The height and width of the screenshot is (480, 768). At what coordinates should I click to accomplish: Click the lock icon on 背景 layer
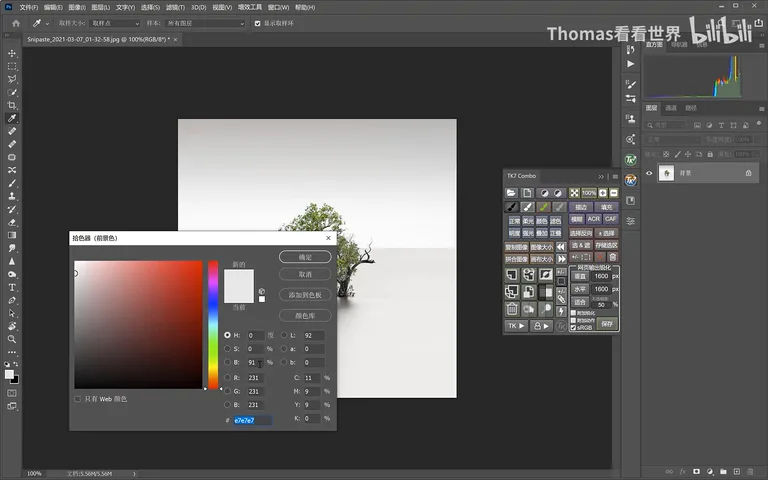click(748, 173)
